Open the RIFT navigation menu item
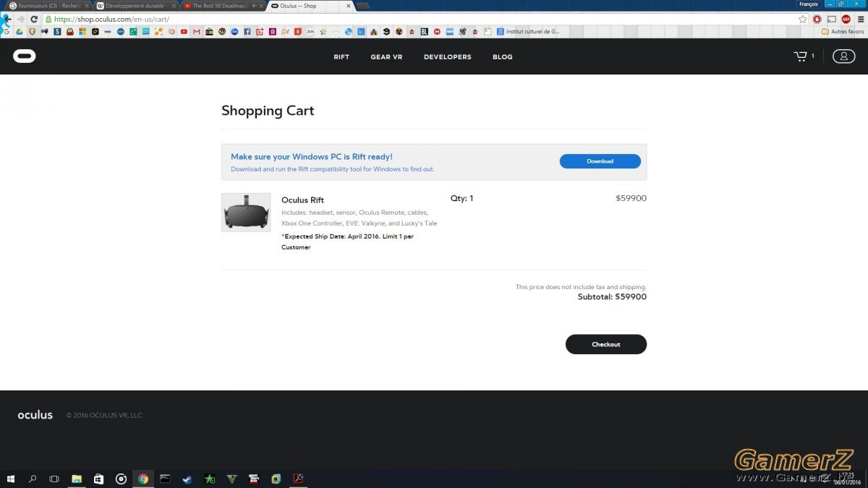Viewport: 868px width, 488px height. (x=341, y=57)
